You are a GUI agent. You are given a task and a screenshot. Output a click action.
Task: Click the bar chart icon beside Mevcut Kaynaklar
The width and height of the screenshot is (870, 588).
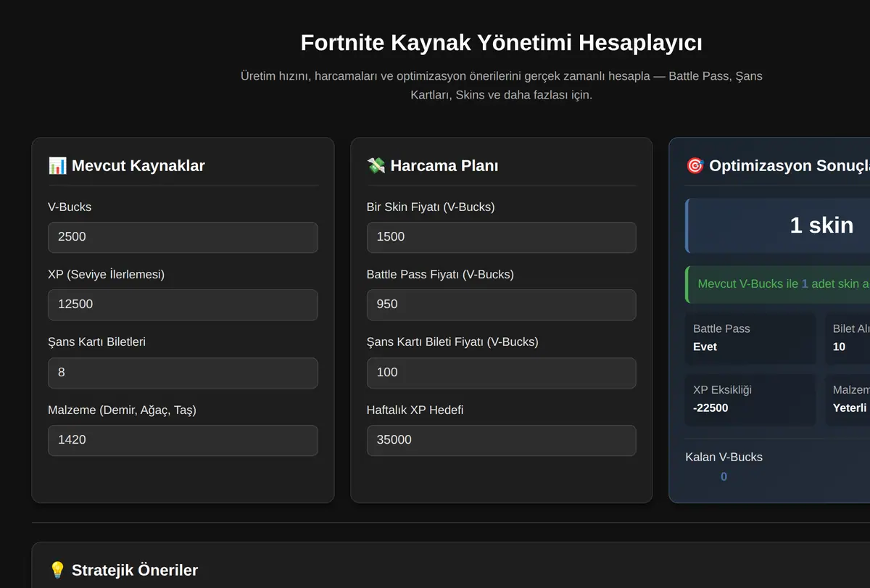57,165
